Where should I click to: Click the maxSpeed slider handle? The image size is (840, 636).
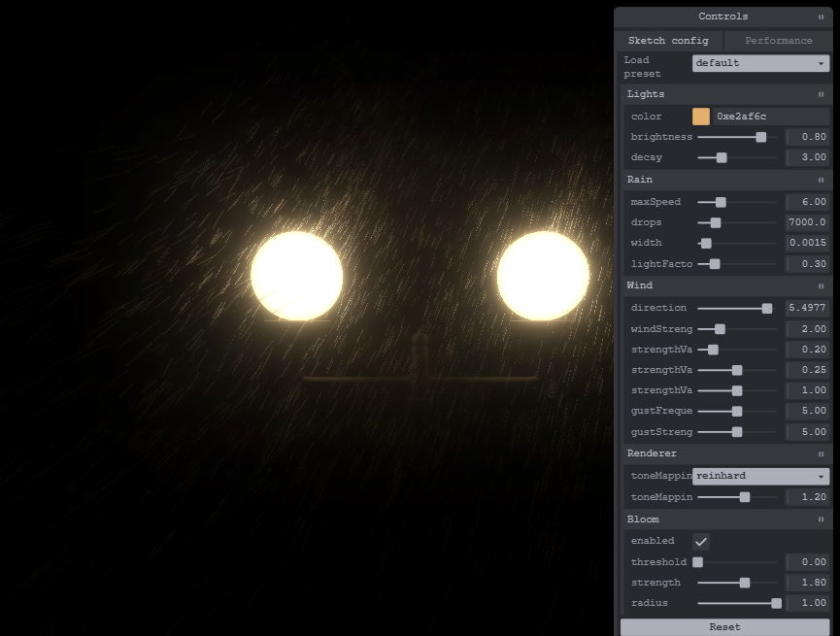721,202
